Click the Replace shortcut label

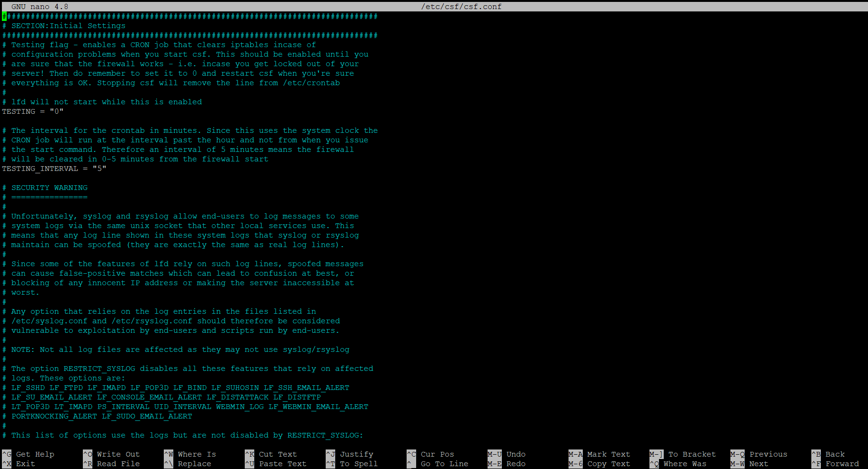[x=194, y=464]
